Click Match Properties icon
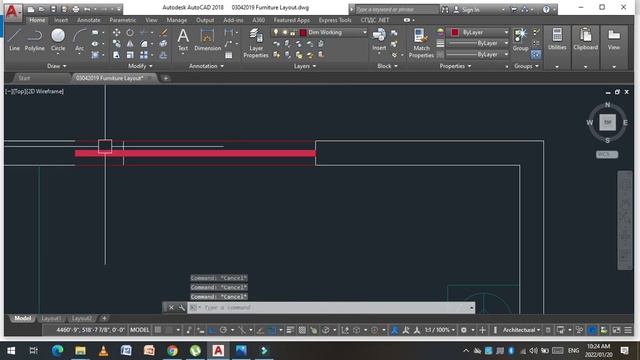Image resolution: width=640 pixels, height=360 pixels. tap(421, 43)
